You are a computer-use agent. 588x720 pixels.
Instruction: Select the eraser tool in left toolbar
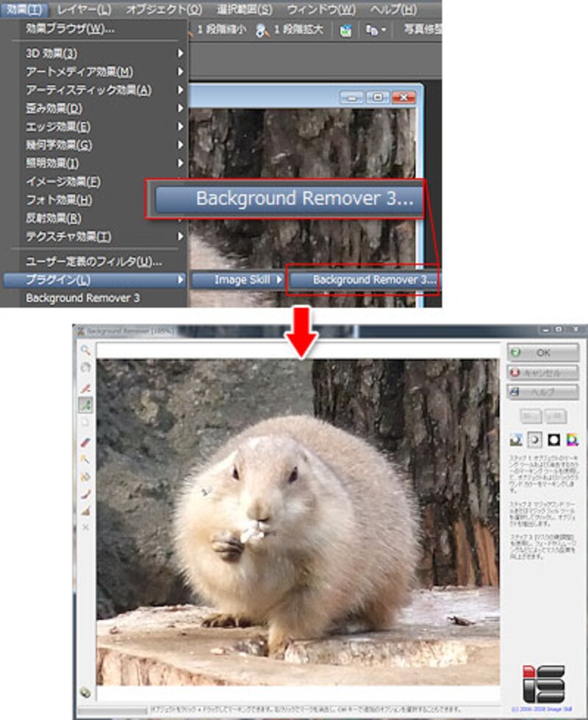(x=85, y=442)
